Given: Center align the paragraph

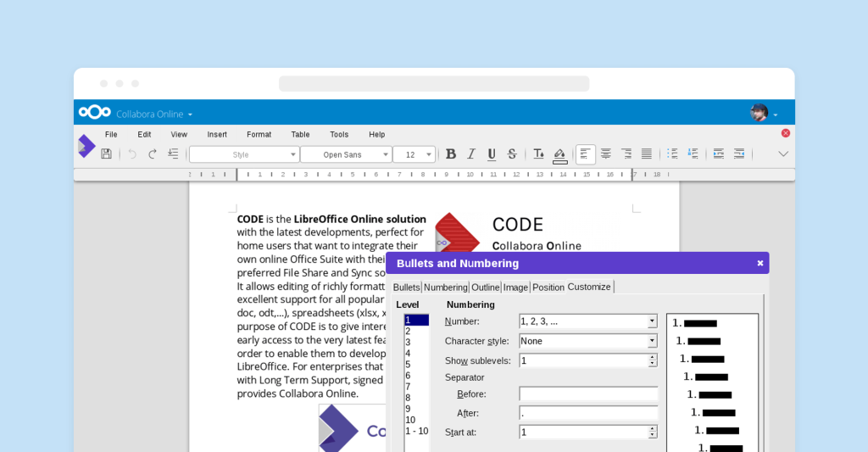Looking at the screenshot, I should click(606, 153).
